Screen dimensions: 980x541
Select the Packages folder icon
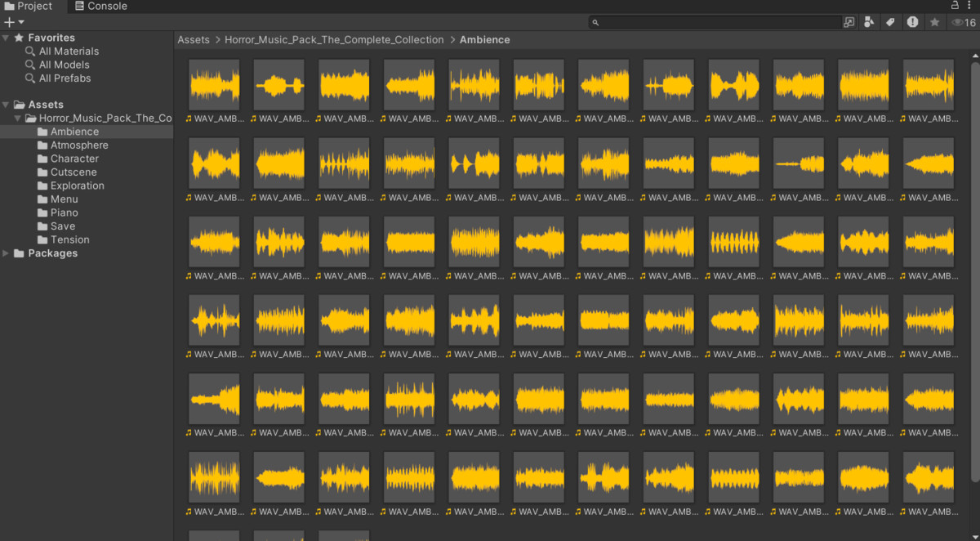[19, 253]
